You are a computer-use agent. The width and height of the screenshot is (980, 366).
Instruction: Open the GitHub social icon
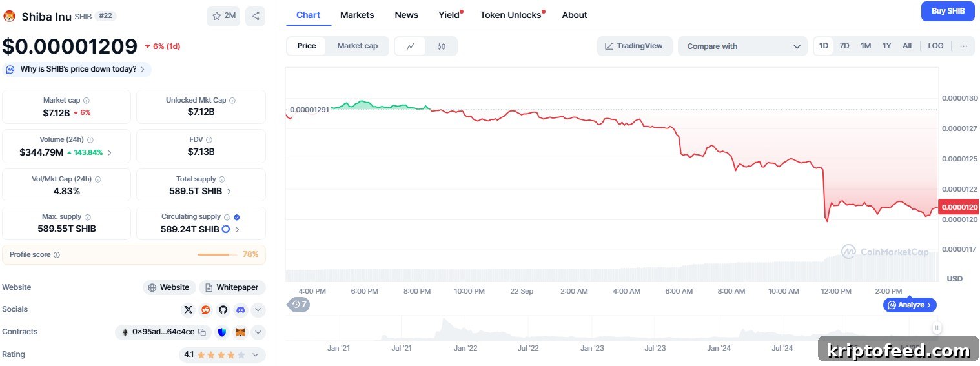[x=223, y=310]
